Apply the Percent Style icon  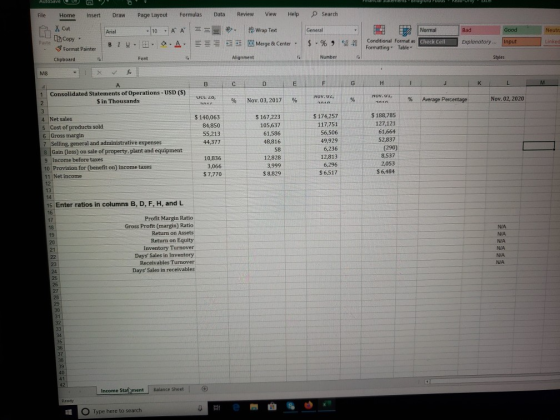[323, 43]
